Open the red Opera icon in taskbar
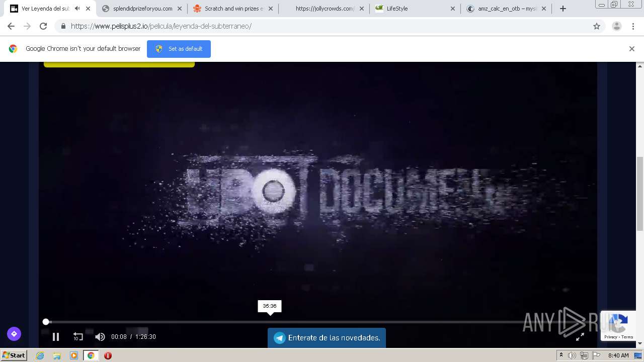This screenshot has height=362, width=644. click(x=108, y=355)
